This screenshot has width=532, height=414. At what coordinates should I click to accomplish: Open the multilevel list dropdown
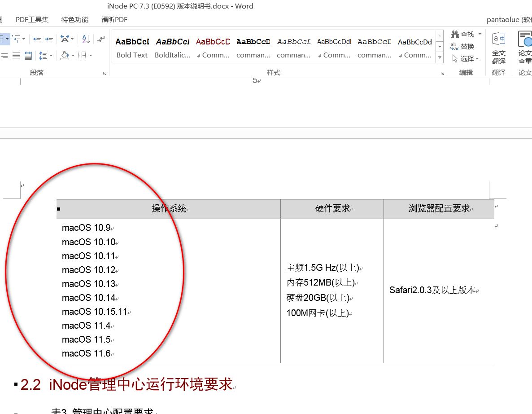pos(23,39)
